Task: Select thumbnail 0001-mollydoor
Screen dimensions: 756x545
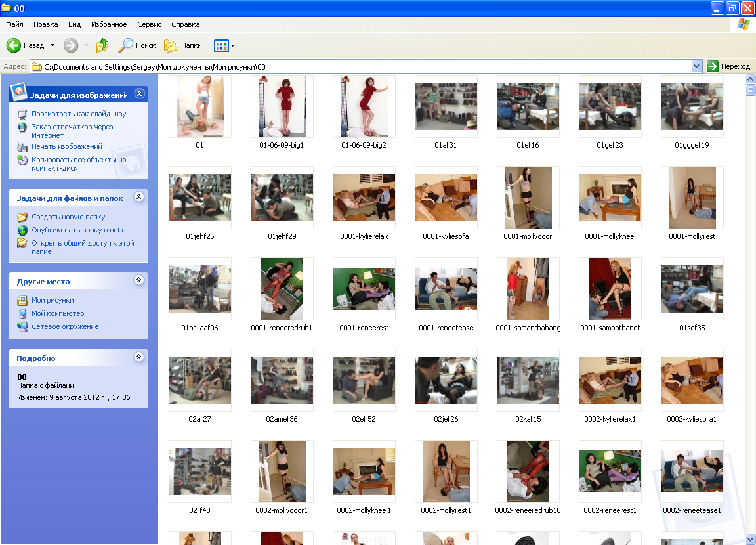Action: click(x=528, y=198)
